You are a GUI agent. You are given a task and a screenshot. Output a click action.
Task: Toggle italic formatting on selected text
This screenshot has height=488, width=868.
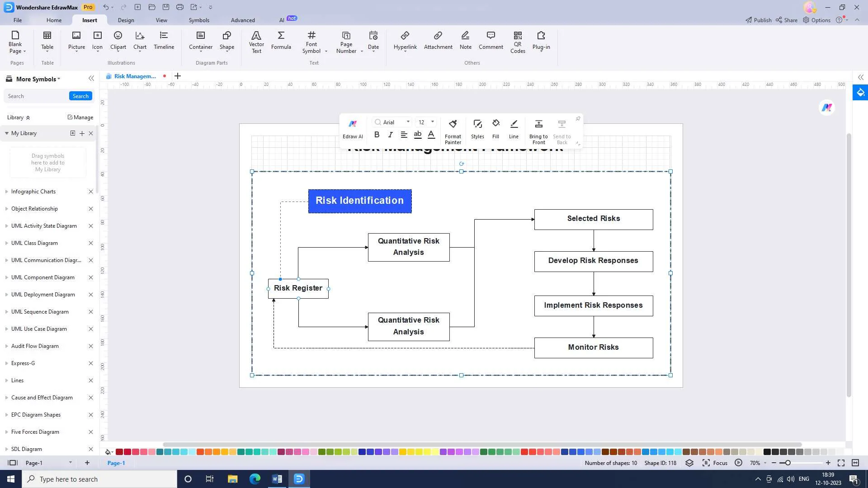coord(391,136)
